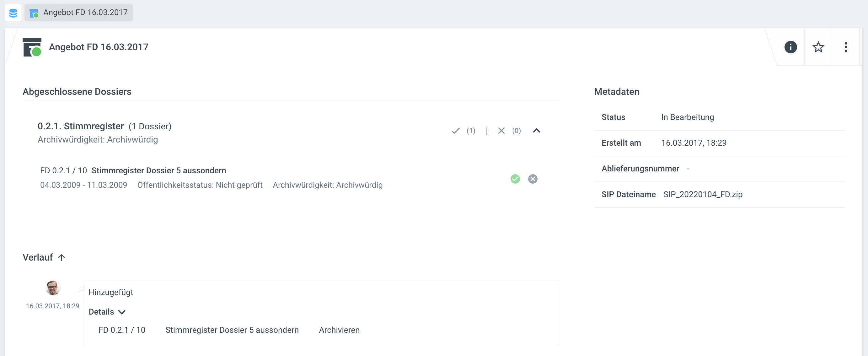868x356 pixels.
Task: Open the info panel icon
Action: click(x=790, y=47)
